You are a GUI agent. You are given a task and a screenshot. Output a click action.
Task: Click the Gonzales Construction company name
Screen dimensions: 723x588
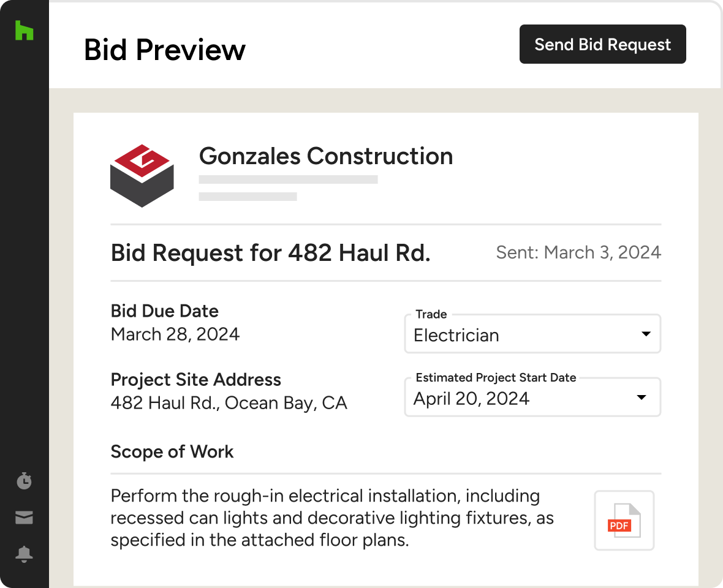(x=326, y=156)
